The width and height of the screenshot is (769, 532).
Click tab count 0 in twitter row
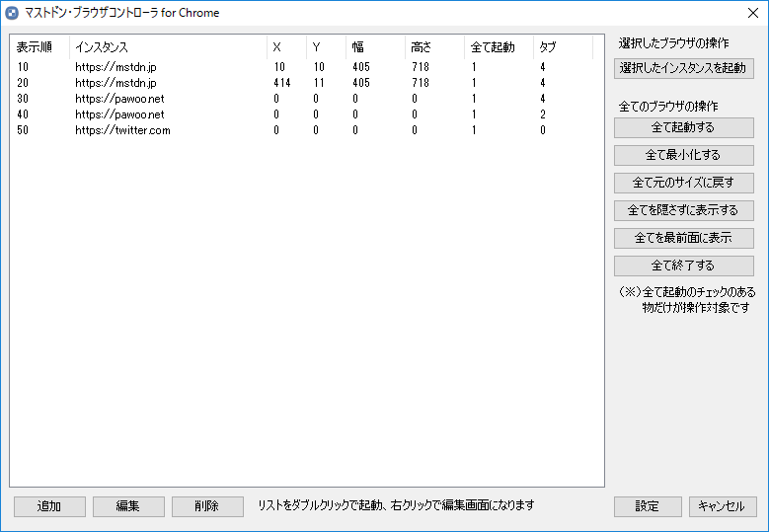pyautogui.click(x=543, y=130)
